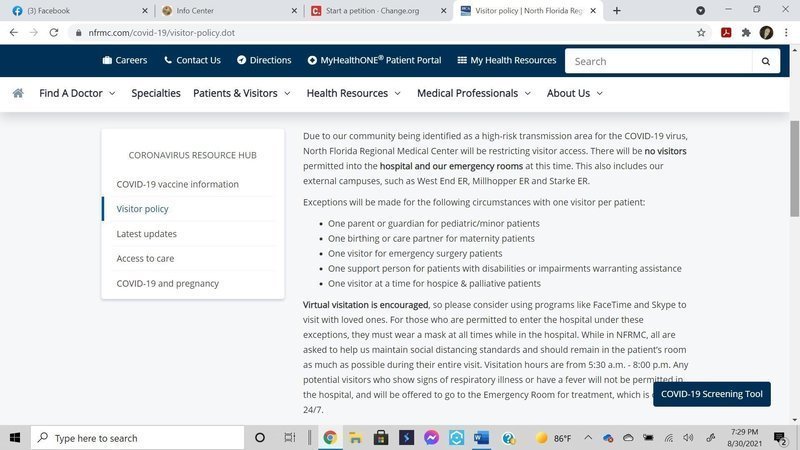The image size is (800, 450).
Task: Open Chrome extensions puzzle icon
Action: click(746, 32)
